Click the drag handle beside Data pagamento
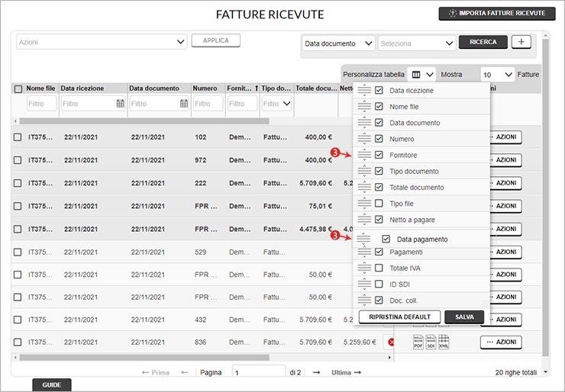 363,239
